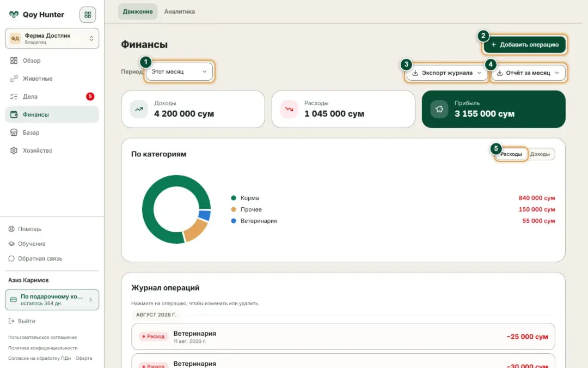Click the Корма category label

[x=250, y=198]
